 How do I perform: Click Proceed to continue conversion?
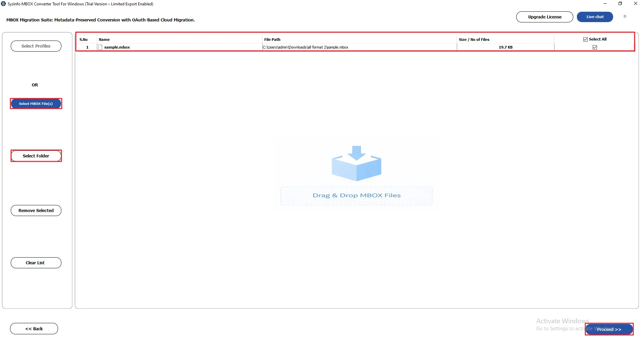pyautogui.click(x=609, y=329)
